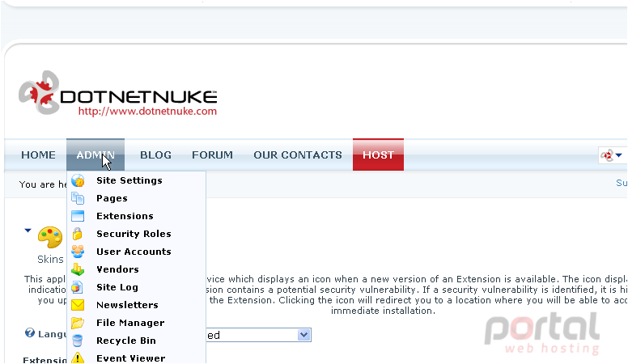Go to the Forum tab

(212, 155)
